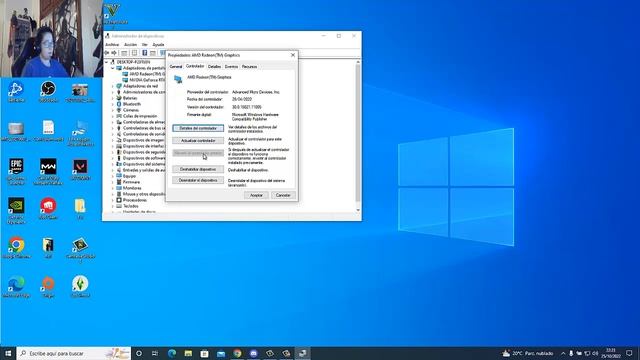This screenshot has width=640, height=360.
Task: Click the blue help toolbar icon in Device Manager
Action: (x=144, y=53)
